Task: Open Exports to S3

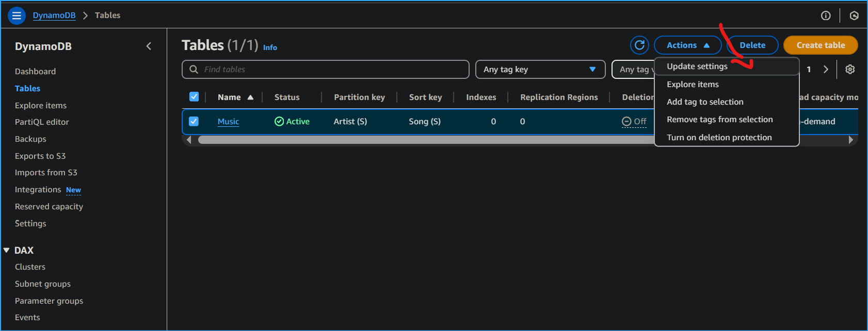Action: point(40,156)
